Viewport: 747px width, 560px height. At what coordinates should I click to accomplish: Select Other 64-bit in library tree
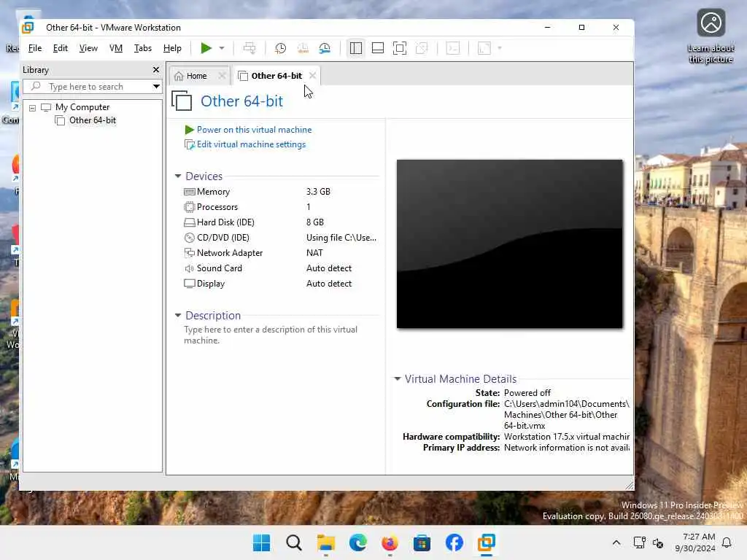pos(93,120)
